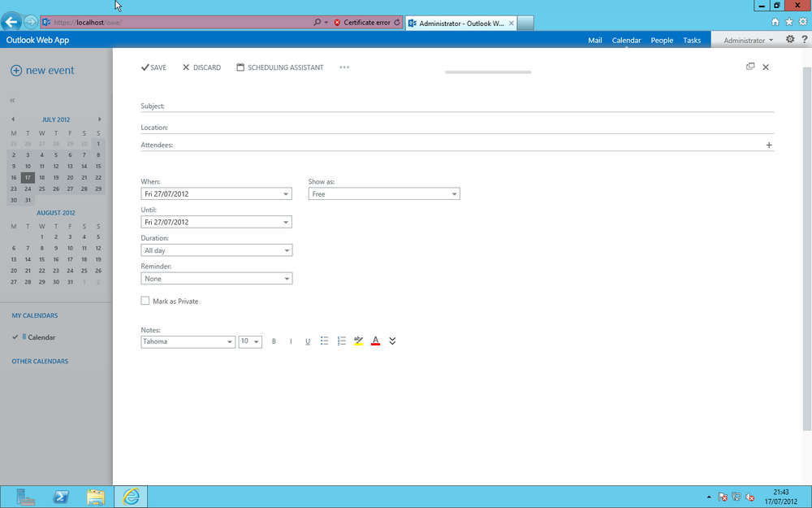Save the new calendar event
The width and height of the screenshot is (812, 508).
[153, 67]
